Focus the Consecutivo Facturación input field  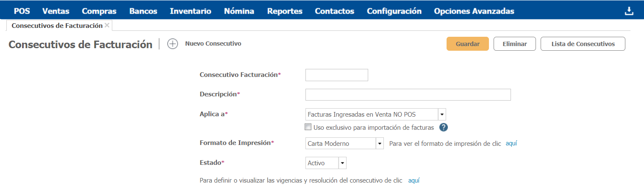pyautogui.click(x=336, y=75)
